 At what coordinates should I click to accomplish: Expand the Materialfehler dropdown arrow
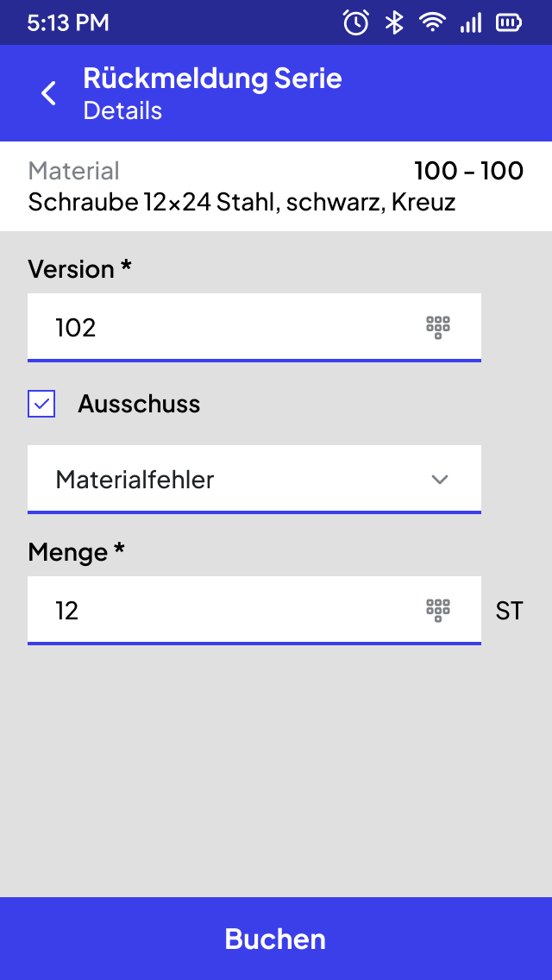click(440, 480)
